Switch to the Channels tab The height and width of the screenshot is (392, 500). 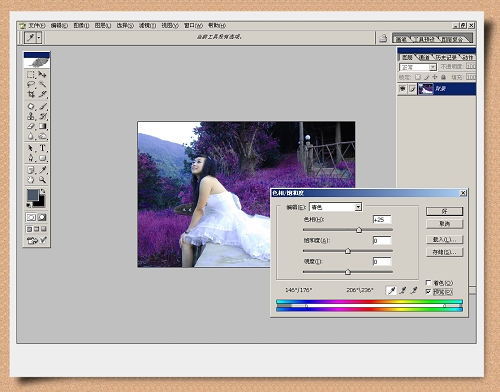[x=424, y=57]
